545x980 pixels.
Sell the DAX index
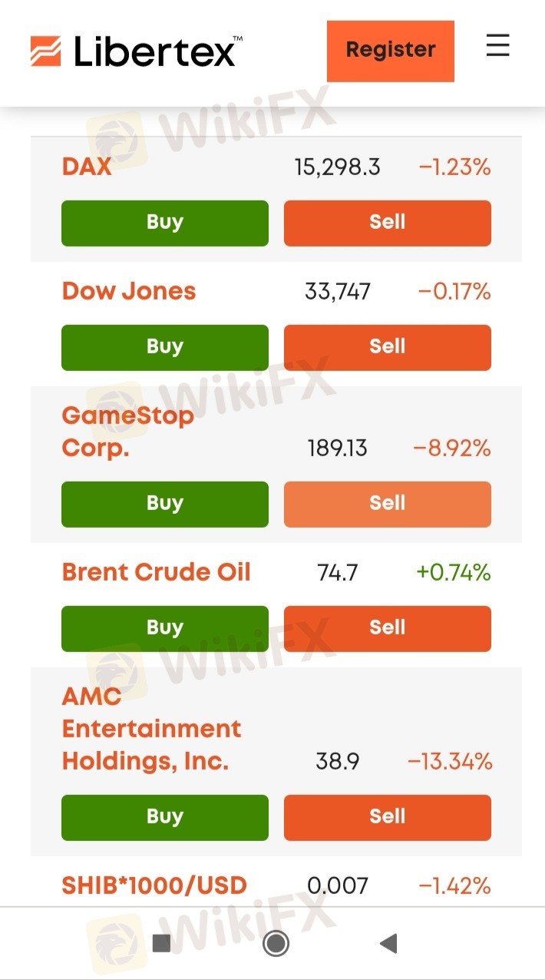coord(387,223)
